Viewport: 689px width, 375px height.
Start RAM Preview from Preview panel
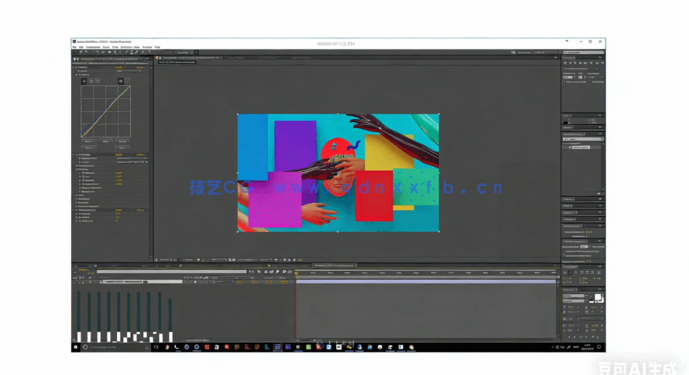point(602,63)
